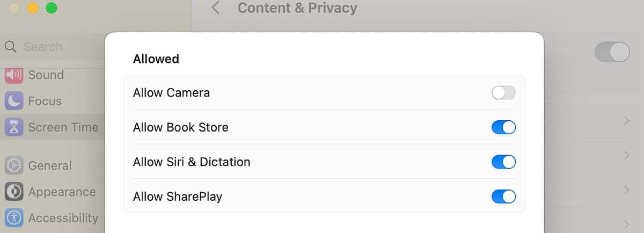Expand the third chevron row on right
644x233 pixels.
click(626, 190)
